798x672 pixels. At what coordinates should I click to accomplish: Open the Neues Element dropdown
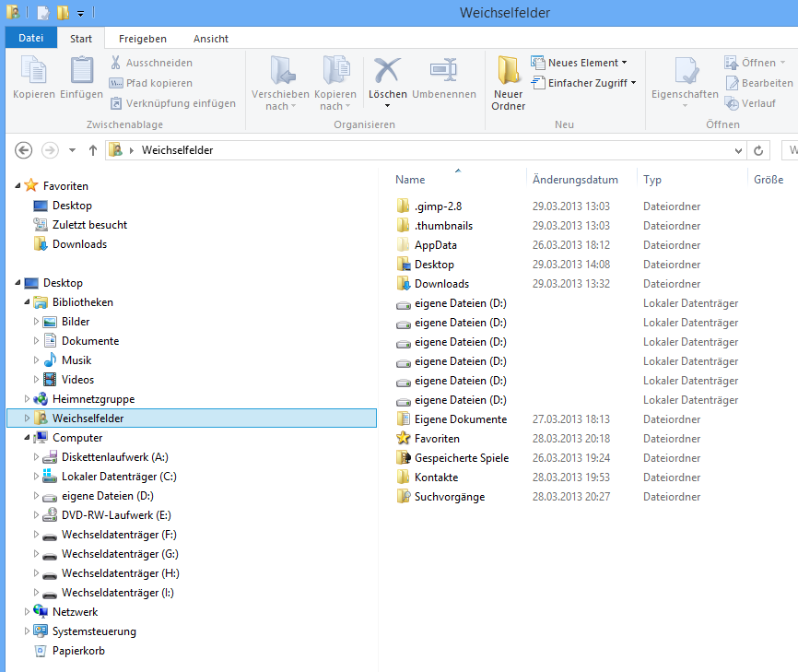coord(579,63)
